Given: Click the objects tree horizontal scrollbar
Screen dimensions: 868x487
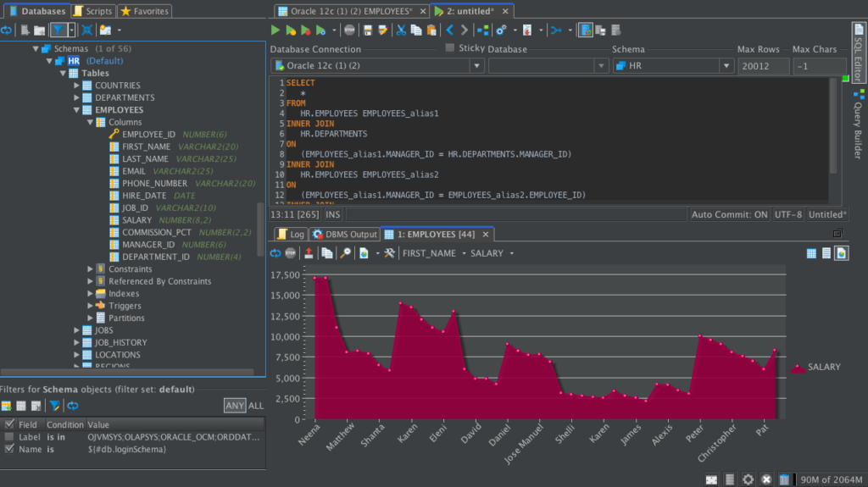Looking at the screenshot, I should [127, 372].
